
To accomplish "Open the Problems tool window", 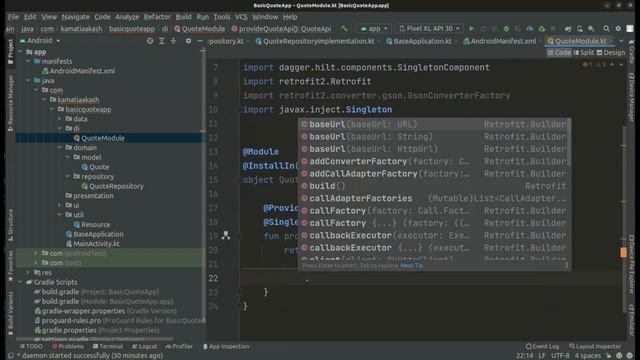I will pyautogui.click(x=68, y=346).
